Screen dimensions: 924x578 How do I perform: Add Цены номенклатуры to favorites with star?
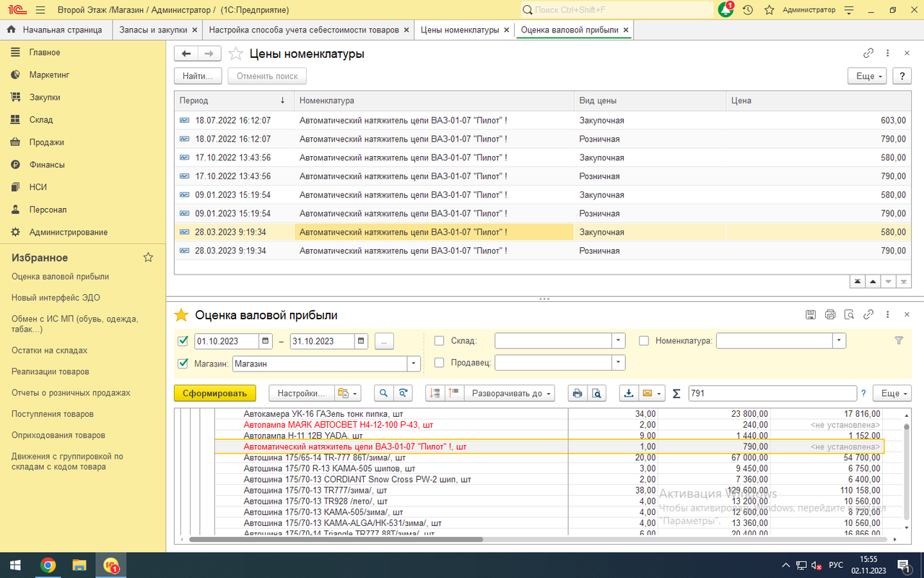click(235, 53)
